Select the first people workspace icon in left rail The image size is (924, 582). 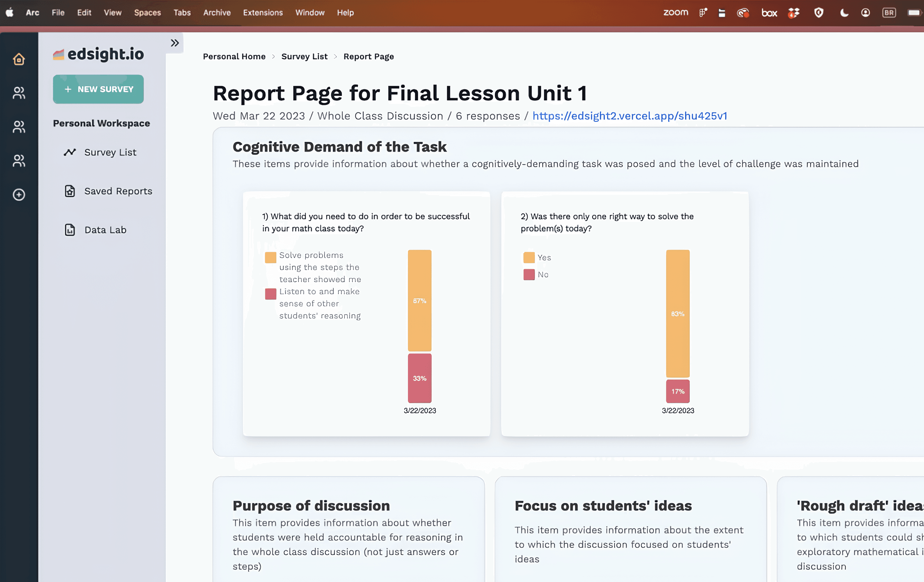tap(19, 93)
